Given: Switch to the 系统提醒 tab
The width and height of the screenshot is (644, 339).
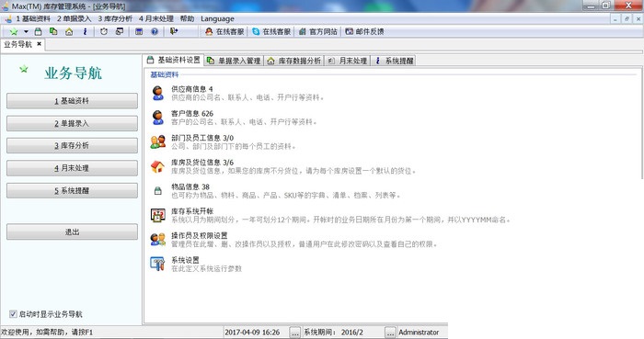Looking at the screenshot, I should pyautogui.click(x=394, y=61).
